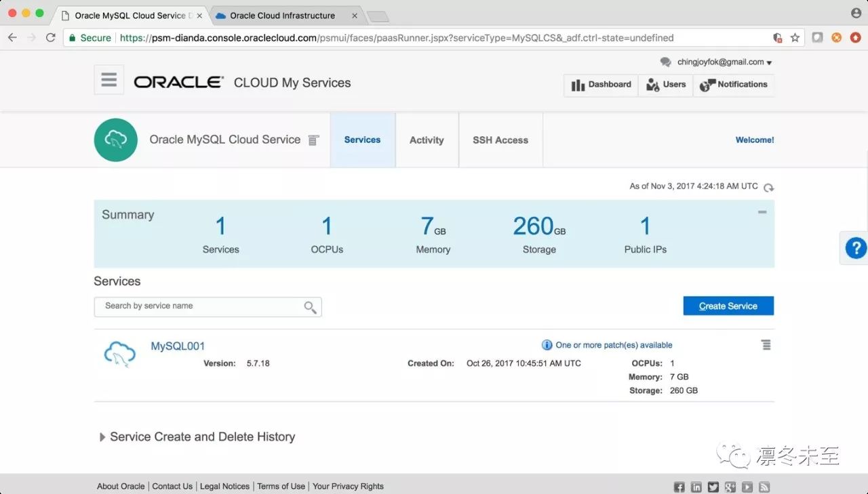Open menu icon beside Oracle MySQL Cloud Service title
The width and height of the screenshot is (868, 494).
313,140
